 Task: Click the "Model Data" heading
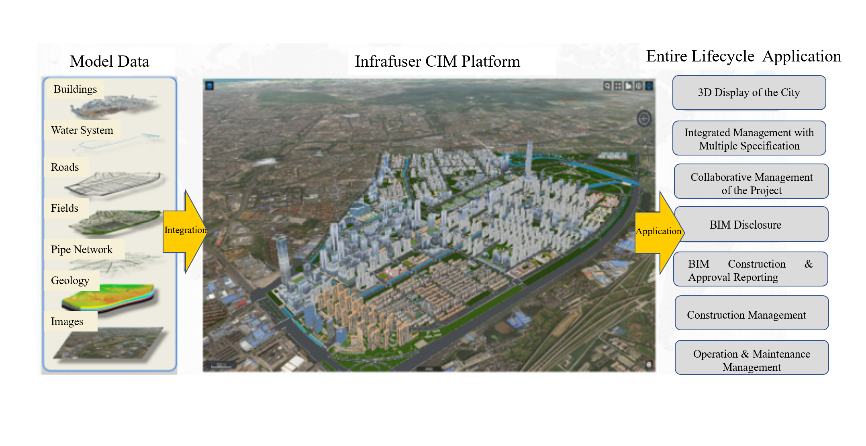click(x=109, y=61)
